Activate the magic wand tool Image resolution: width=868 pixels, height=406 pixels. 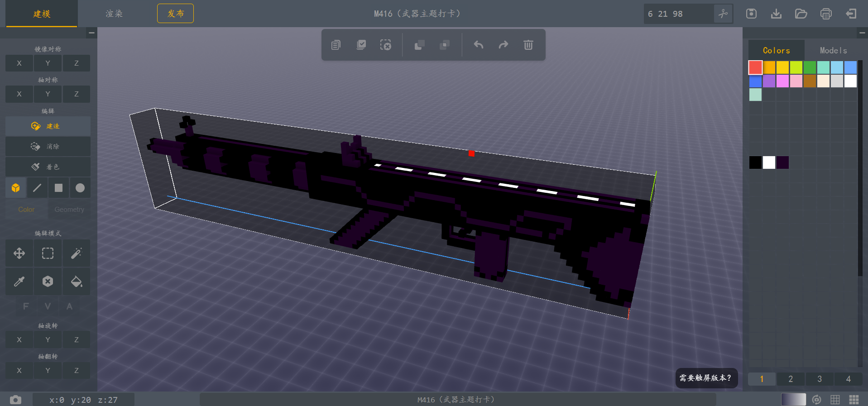(x=77, y=253)
